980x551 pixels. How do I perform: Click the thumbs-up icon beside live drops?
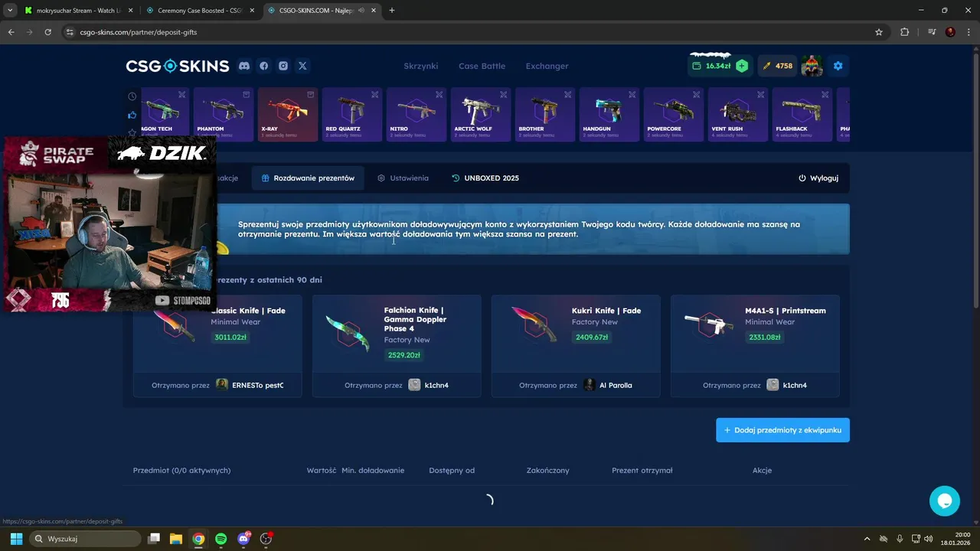click(x=132, y=115)
